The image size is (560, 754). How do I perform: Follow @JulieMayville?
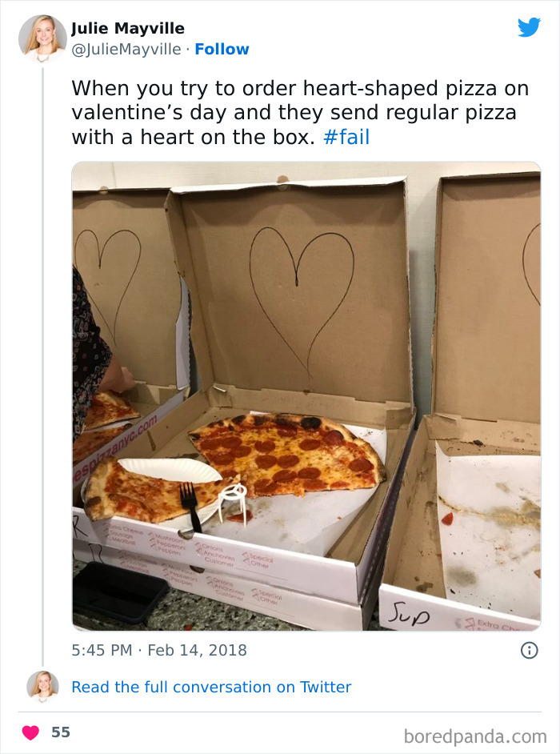[222, 49]
